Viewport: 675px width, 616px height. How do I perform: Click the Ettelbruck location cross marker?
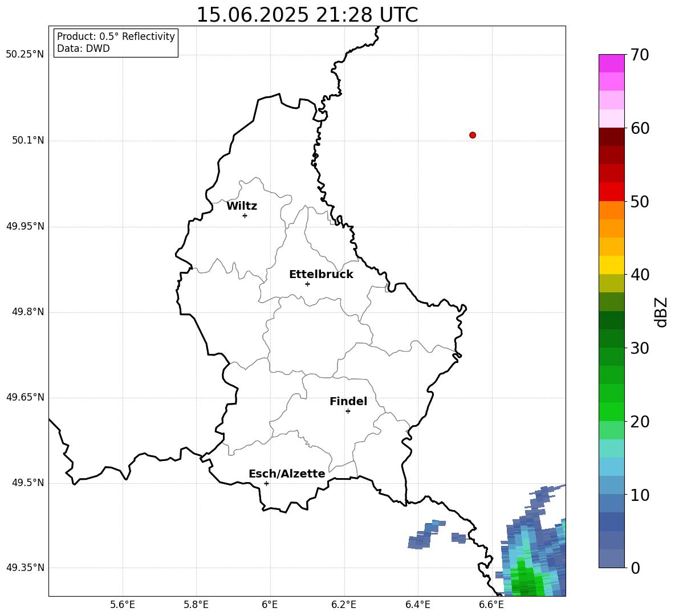tap(307, 284)
